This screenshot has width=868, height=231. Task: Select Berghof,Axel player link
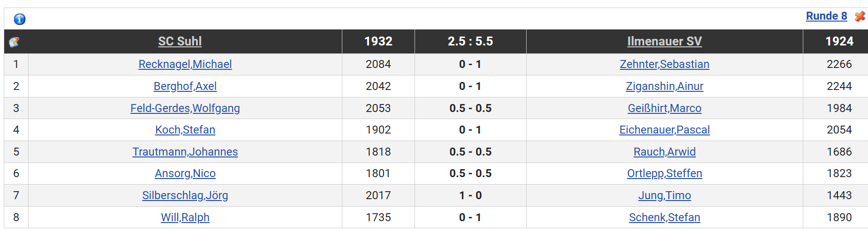[x=185, y=86]
